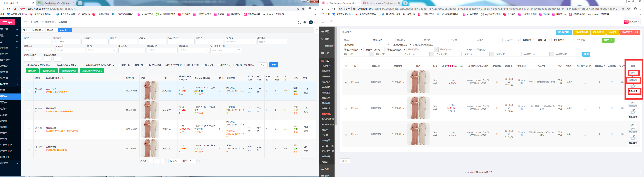This screenshot has width=644, height=177.
Task: Close the active 商品列表 tab
Action: coord(70,30)
